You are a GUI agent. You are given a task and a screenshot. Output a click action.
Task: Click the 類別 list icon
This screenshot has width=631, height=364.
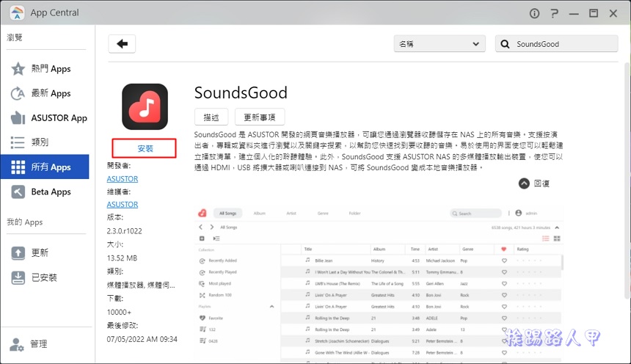point(18,142)
